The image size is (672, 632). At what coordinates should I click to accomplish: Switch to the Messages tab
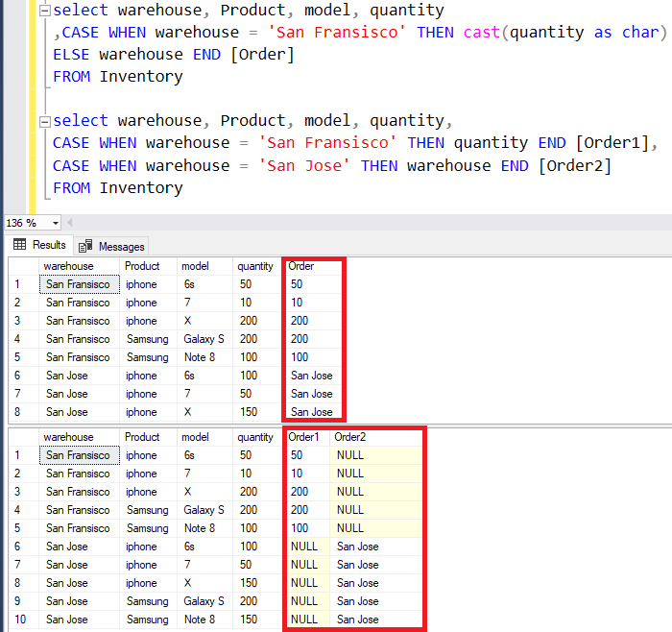pyautogui.click(x=111, y=247)
